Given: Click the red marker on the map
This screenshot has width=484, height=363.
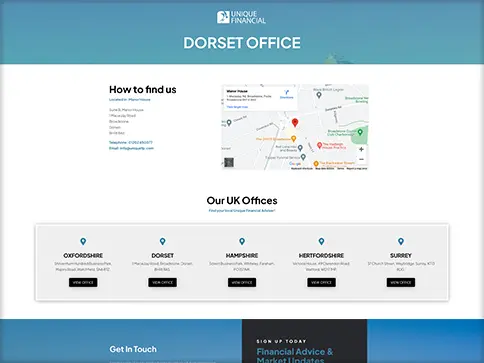Looking at the screenshot, I should 295,123.
